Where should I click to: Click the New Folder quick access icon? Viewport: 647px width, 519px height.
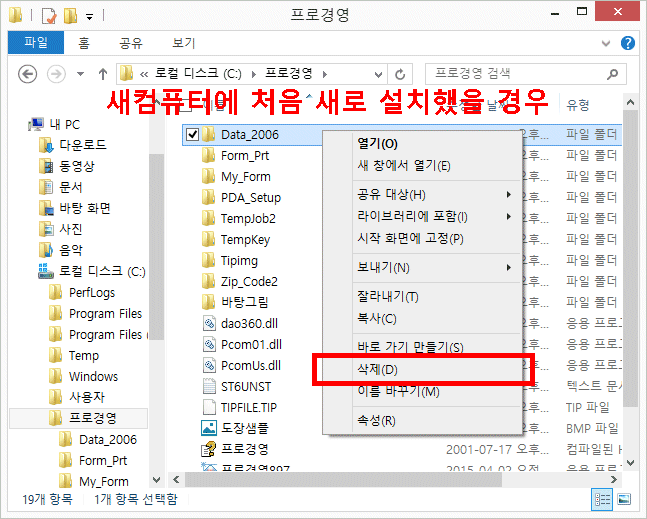point(71,17)
